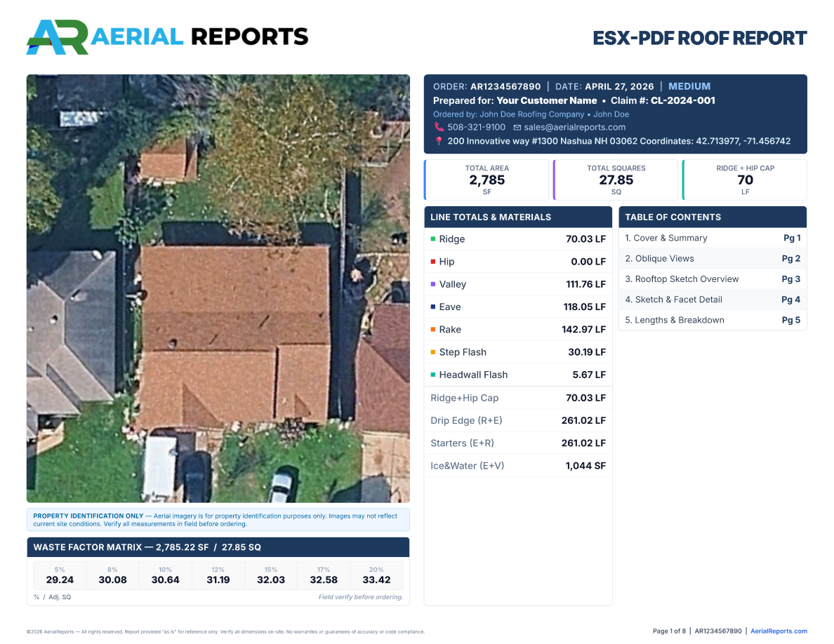Click the teal Headwall Flash color marker
Image resolution: width=834 pixels, height=644 pixels.
(x=433, y=375)
